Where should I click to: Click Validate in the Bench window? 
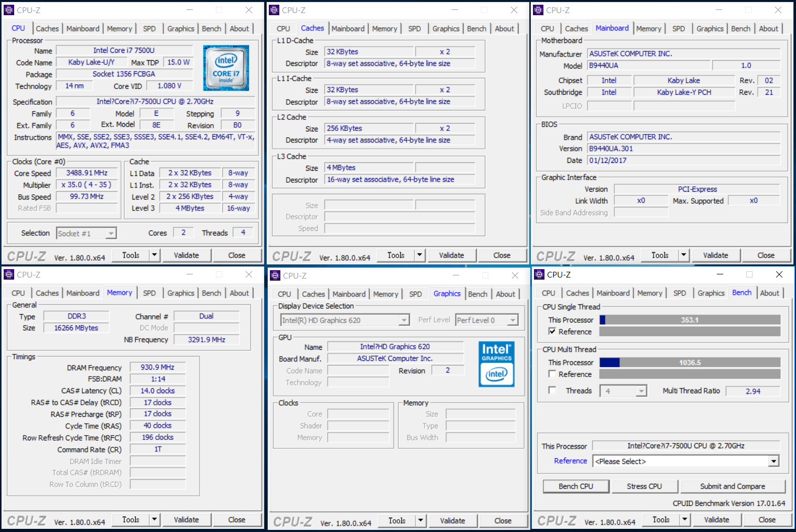point(717,519)
